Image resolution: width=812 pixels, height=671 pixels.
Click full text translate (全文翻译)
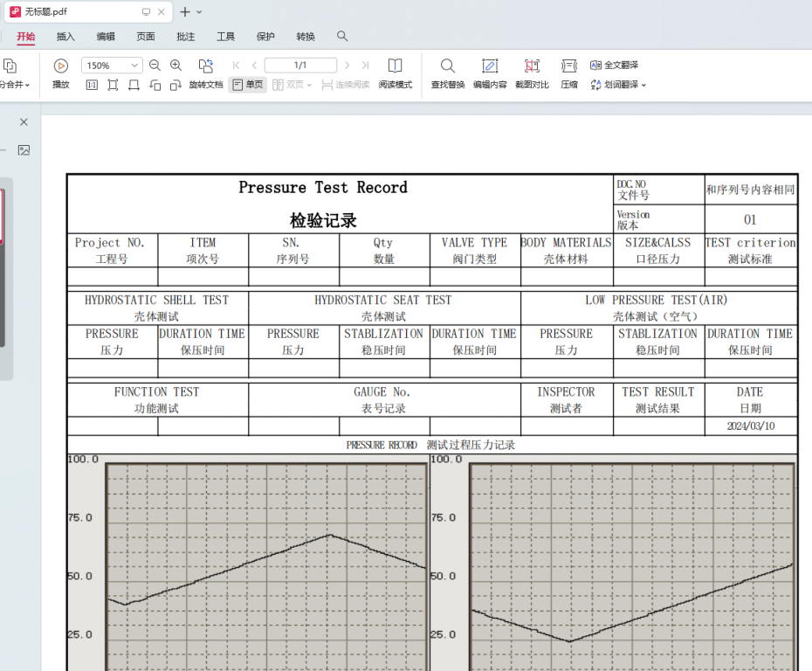click(x=614, y=66)
